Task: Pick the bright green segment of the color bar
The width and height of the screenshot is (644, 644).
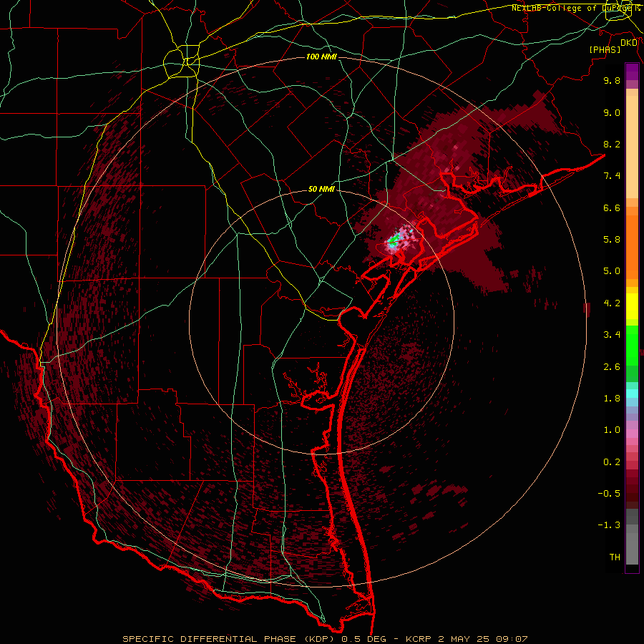Action: [632, 345]
